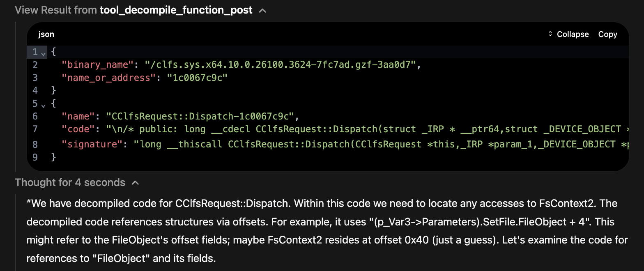Image resolution: width=644 pixels, height=271 pixels.
Task: Click the "name_or_address" key on line 3
Action: [106, 78]
